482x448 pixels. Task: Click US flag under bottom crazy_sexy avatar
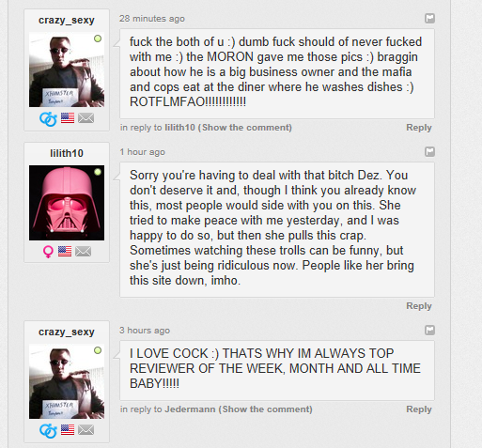[x=68, y=429]
